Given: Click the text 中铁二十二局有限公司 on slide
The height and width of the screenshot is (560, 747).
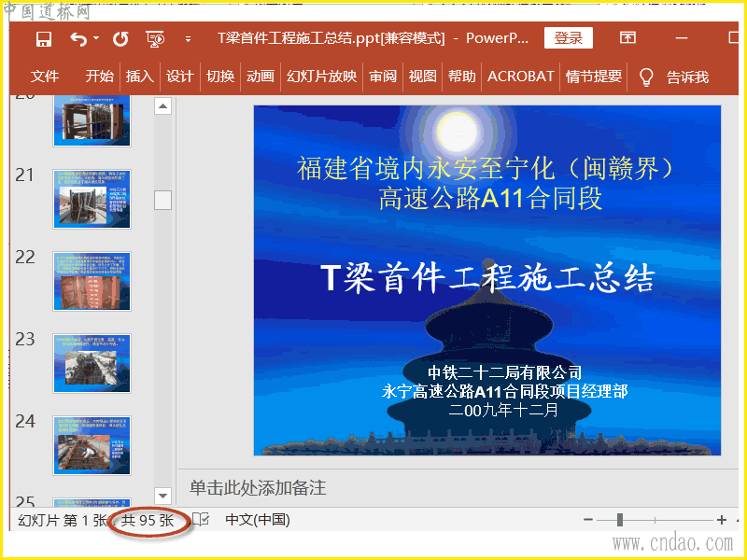Looking at the screenshot, I should point(504,371).
